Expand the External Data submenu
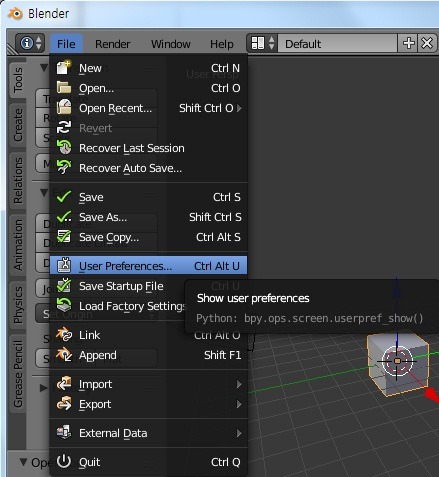Screen dimensions: 439x477 click(x=149, y=433)
